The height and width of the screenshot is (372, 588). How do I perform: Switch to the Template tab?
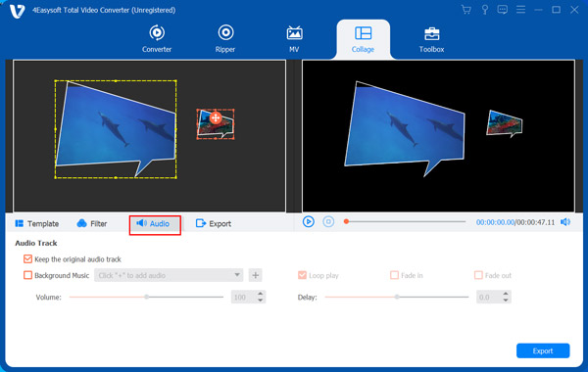(37, 223)
